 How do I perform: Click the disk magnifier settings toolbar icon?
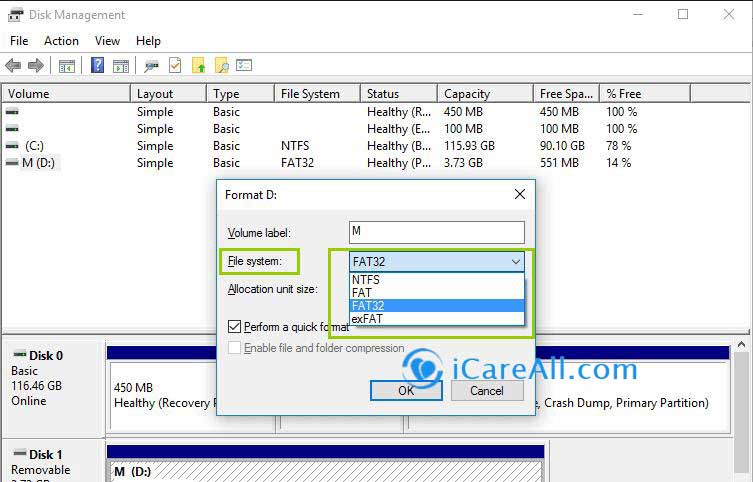point(152,65)
